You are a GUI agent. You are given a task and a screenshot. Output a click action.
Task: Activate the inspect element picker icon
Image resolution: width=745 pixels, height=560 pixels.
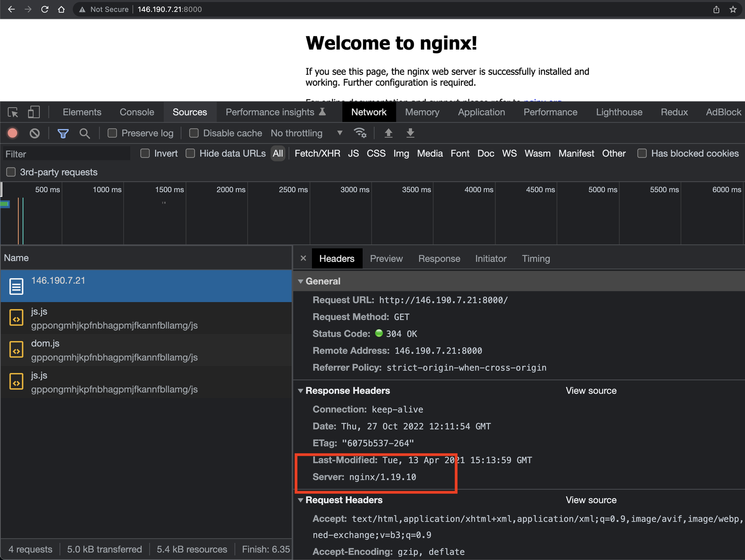click(13, 112)
